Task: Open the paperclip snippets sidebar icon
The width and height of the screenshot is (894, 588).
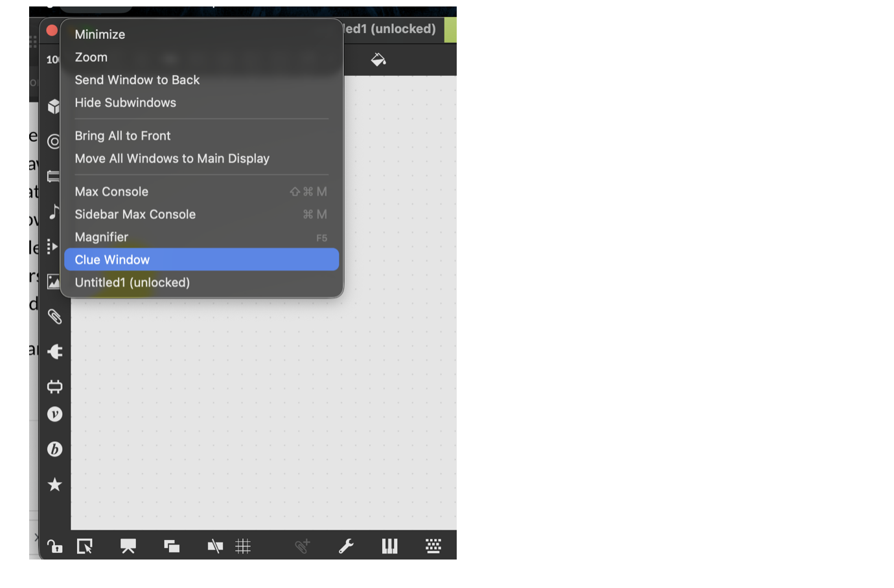Action: click(x=55, y=317)
